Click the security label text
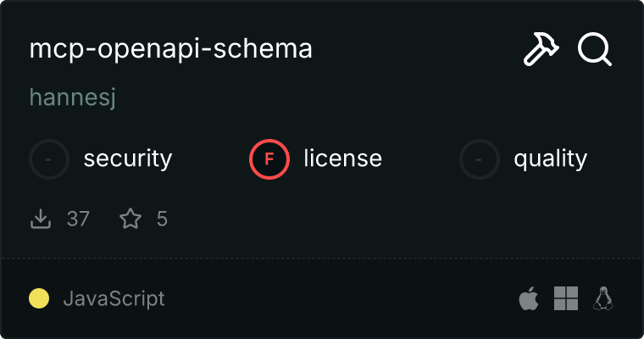 coord(128,158)
